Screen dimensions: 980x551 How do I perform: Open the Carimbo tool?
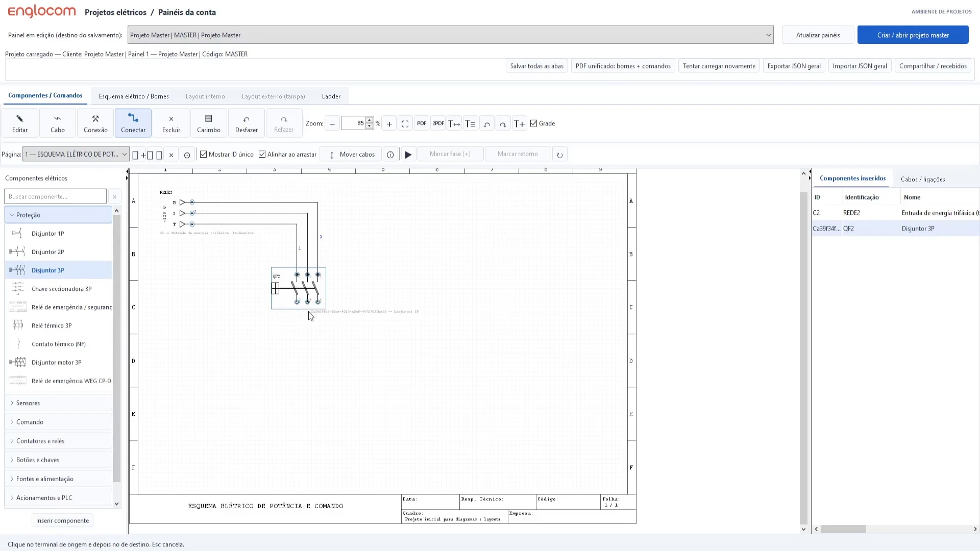(x=209, y=123)
